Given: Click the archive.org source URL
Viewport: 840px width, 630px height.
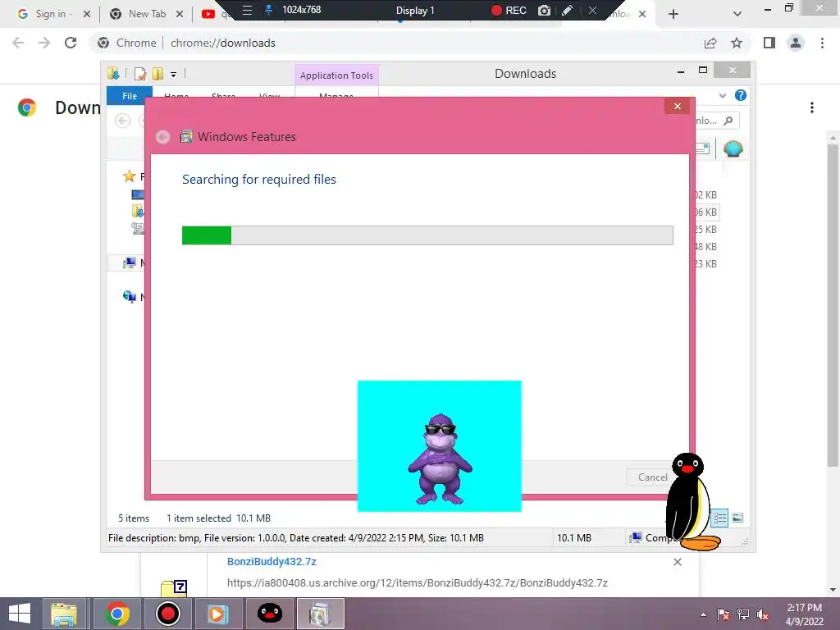Looking at the screenshot, I should tap(417, 583).
